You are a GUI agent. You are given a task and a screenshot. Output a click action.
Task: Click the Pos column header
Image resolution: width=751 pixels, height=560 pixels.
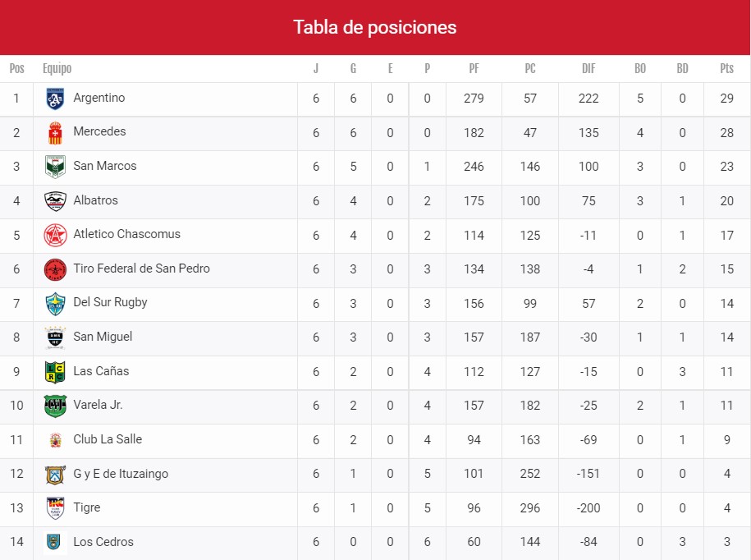pyautogui.click(x=16, y=69)
